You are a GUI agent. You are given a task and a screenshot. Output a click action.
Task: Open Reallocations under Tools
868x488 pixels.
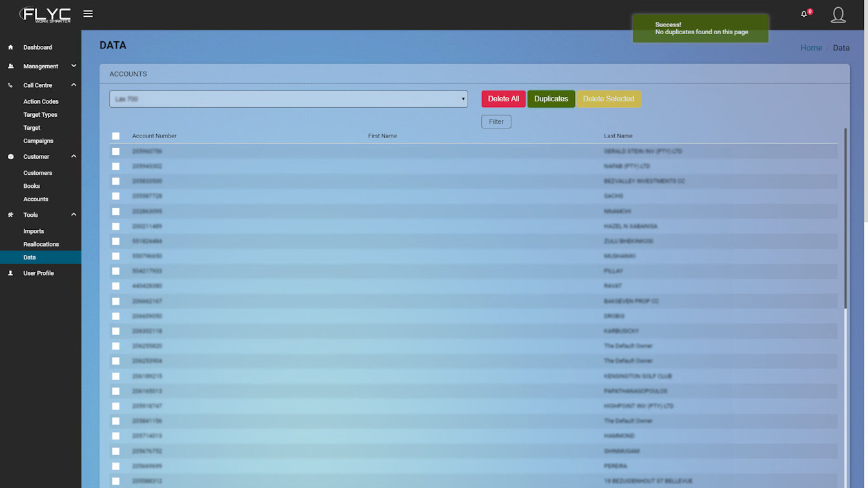(41, 244)
